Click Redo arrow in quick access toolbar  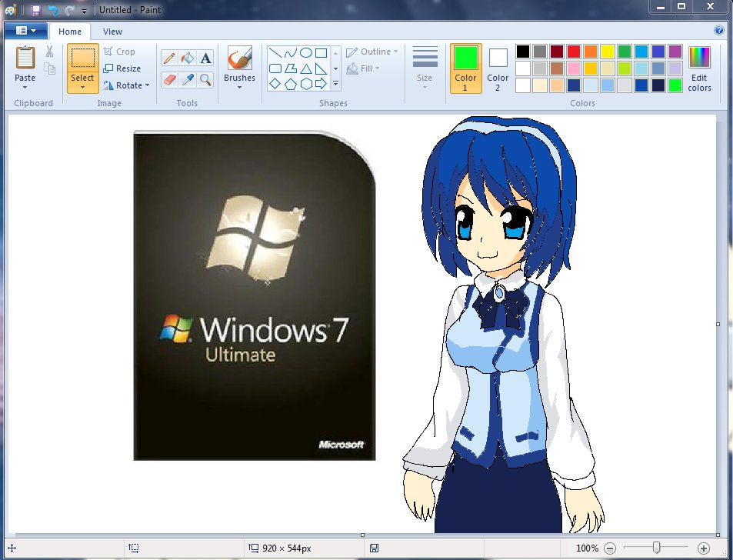(70, 10)
